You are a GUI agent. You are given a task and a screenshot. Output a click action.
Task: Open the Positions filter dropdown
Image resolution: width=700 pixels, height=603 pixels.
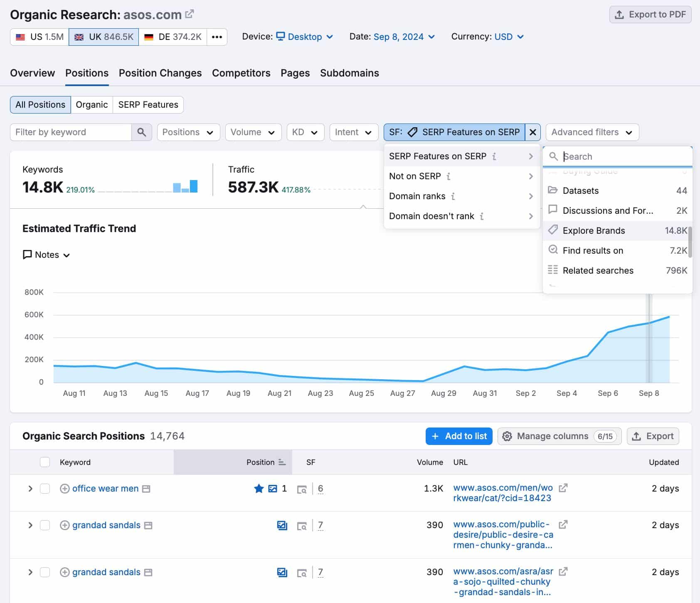pyautogui.click(x=188, y=132)
